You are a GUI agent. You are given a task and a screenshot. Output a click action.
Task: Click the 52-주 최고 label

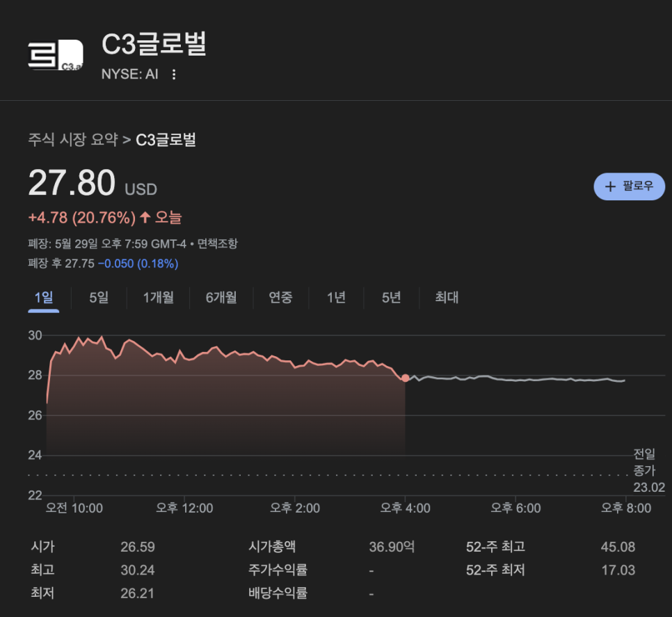point(495,547)
